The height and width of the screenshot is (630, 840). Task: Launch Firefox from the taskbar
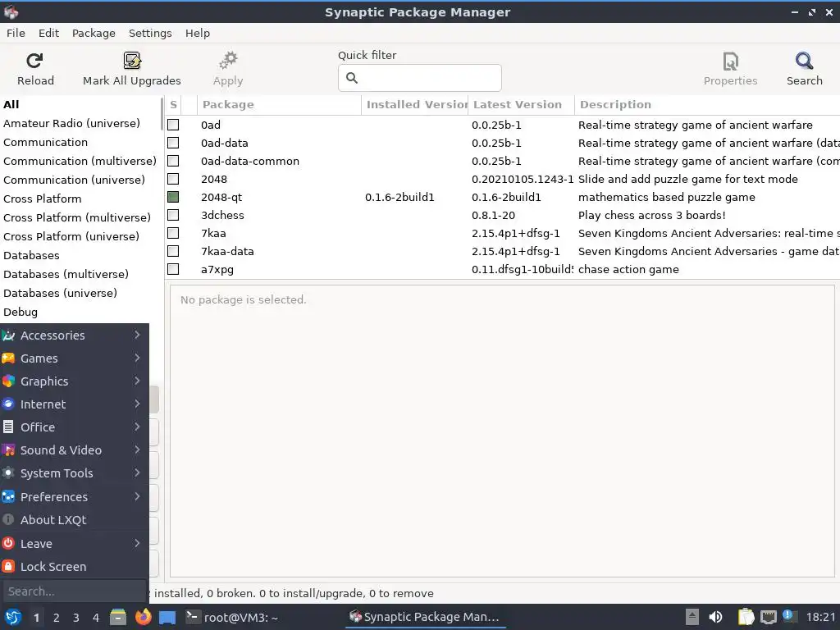143,617
